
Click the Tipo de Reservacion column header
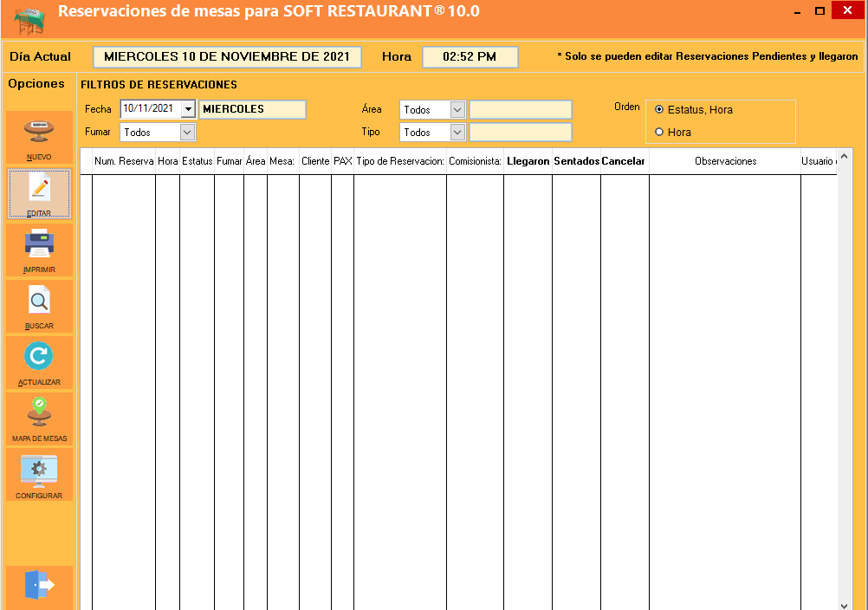(x=400, y=161)
